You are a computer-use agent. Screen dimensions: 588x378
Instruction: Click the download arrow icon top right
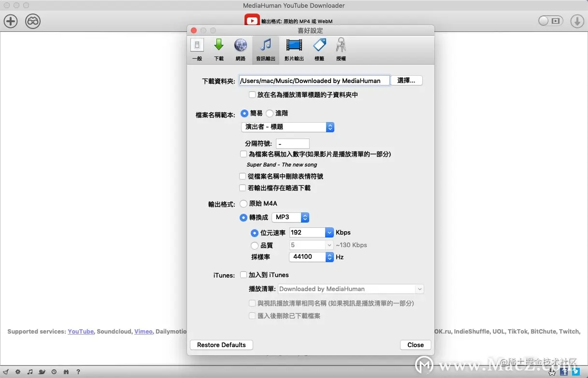coord(578,21)
